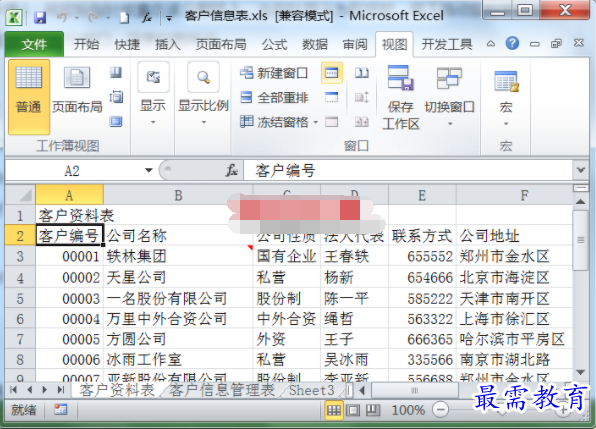Click the new document icon in title bar
Viewport: 596px width, 429px height.
pos(124,18)
